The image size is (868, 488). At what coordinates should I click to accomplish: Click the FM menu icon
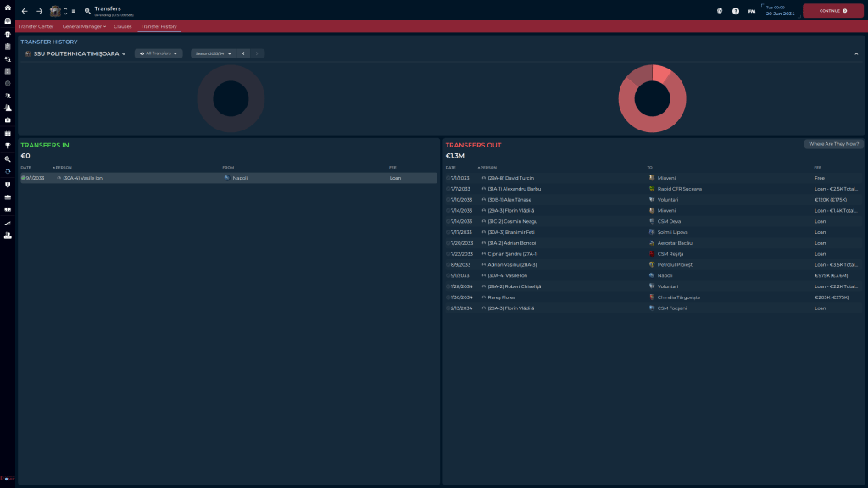click(751, 11)
